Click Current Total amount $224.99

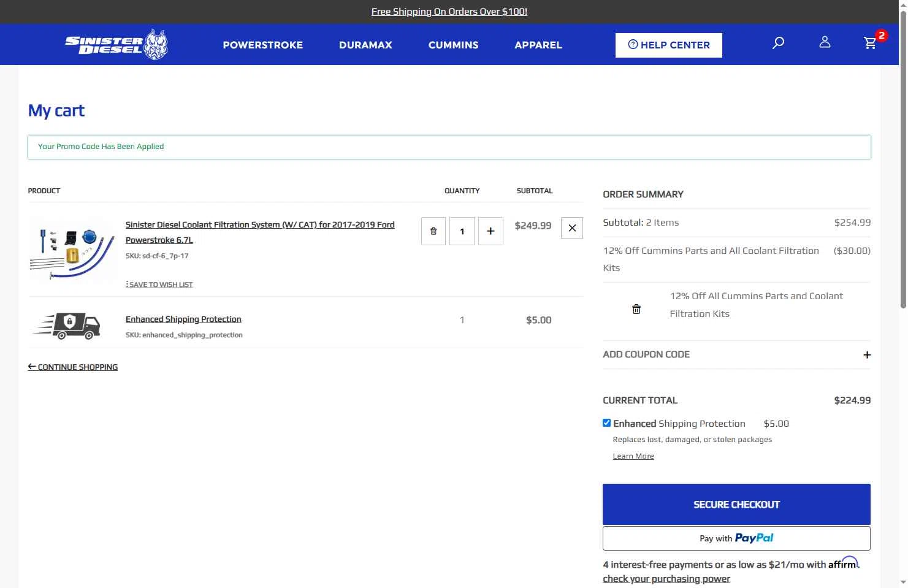click(852, 400)
